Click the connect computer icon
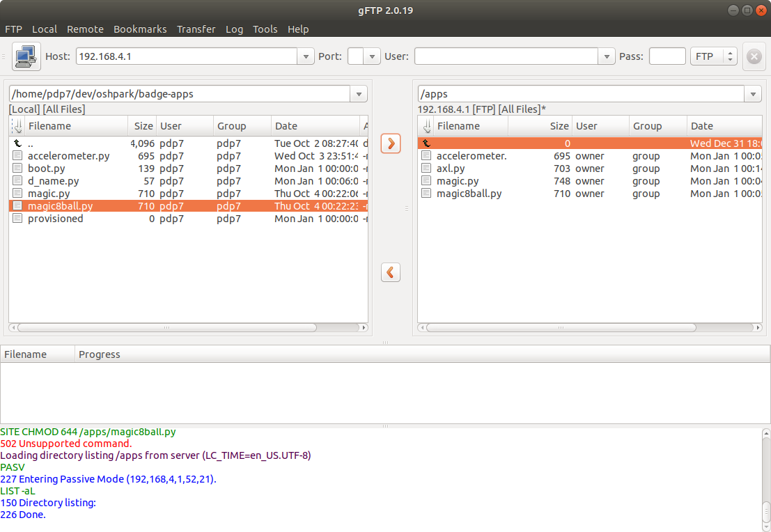The image size is (771, 532). [26, 56]
